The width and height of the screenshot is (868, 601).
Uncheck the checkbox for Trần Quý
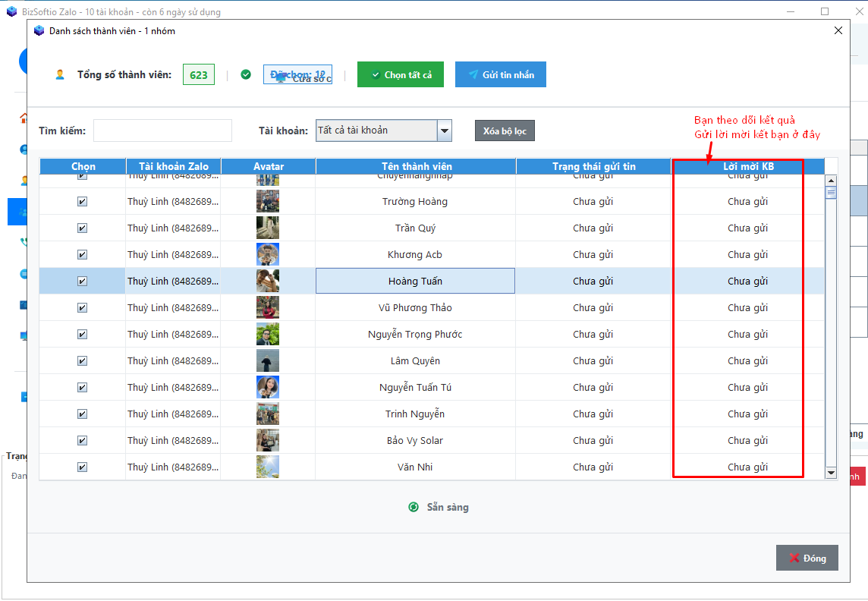82,228
